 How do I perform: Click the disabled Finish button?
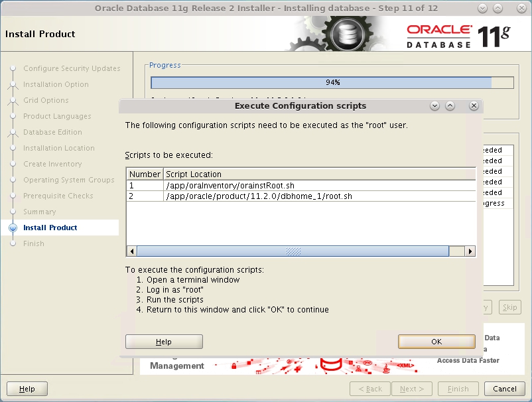point(458,389)
